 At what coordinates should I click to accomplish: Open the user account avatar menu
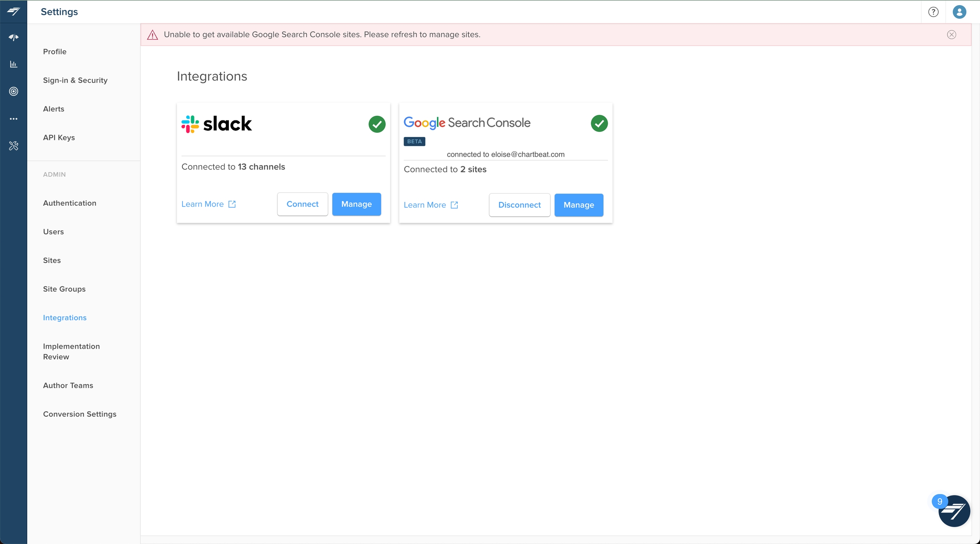tap(959, 12)
